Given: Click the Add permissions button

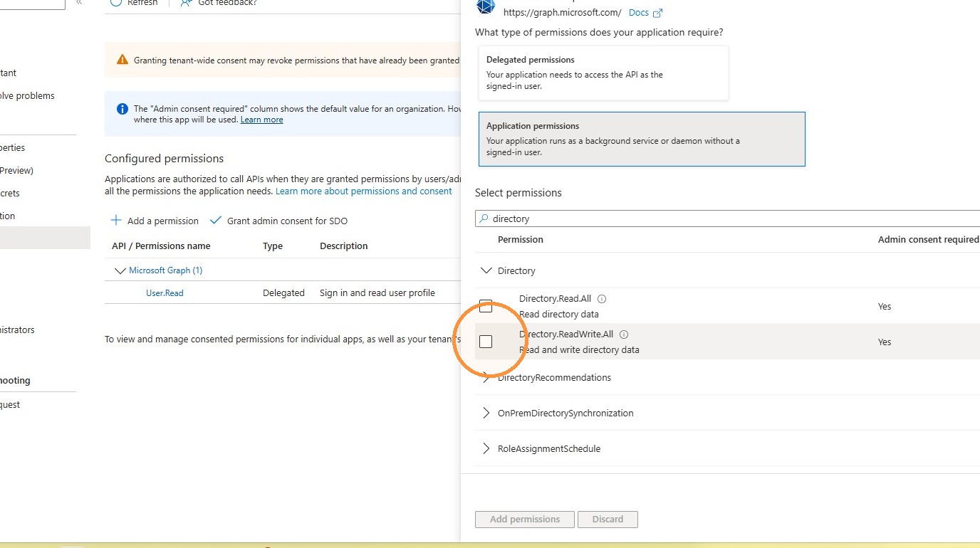Looking at the screenshot, I should [x=525, y=520].
